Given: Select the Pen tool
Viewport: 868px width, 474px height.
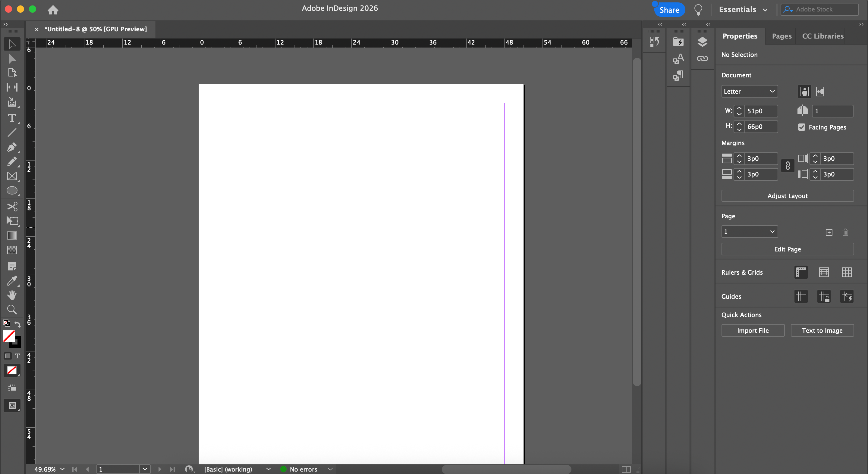Looking at the screenshot, I should click(12, 147).
